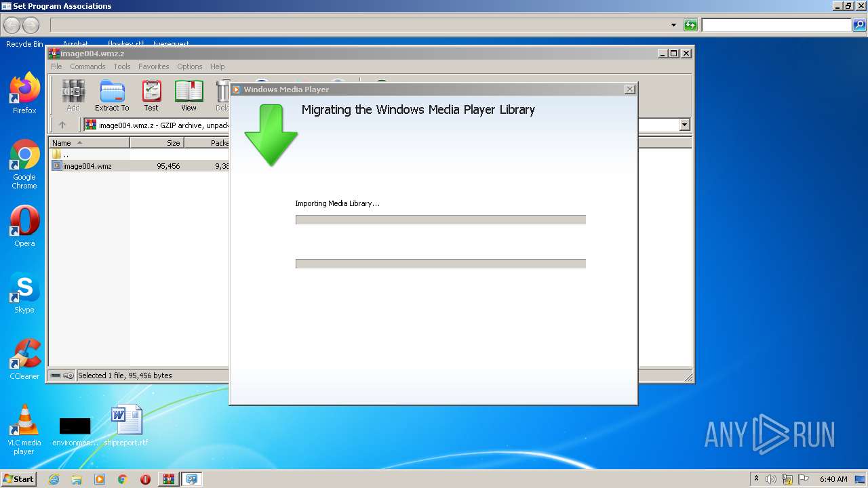Click the back navigation arrow button
Image resolution: width=868 pixels, height=488 pixels.
pyautogui.click(x=12, y=25)
